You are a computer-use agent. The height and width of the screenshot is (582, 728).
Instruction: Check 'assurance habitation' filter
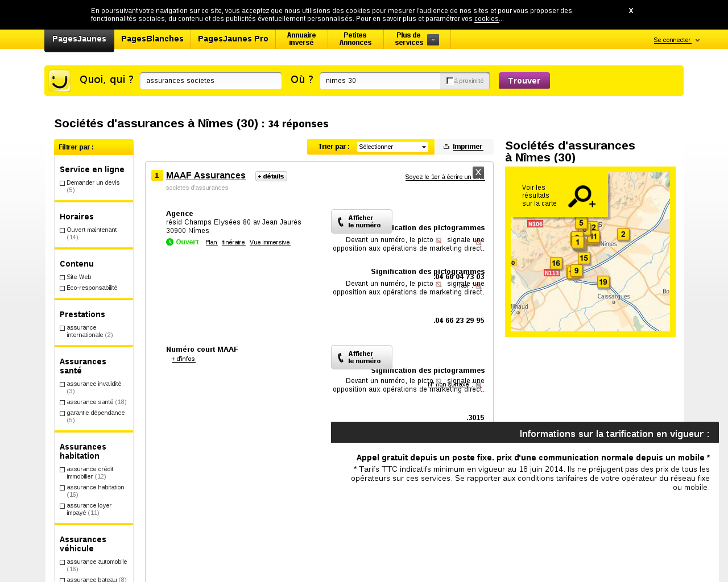tap(63, 488)
